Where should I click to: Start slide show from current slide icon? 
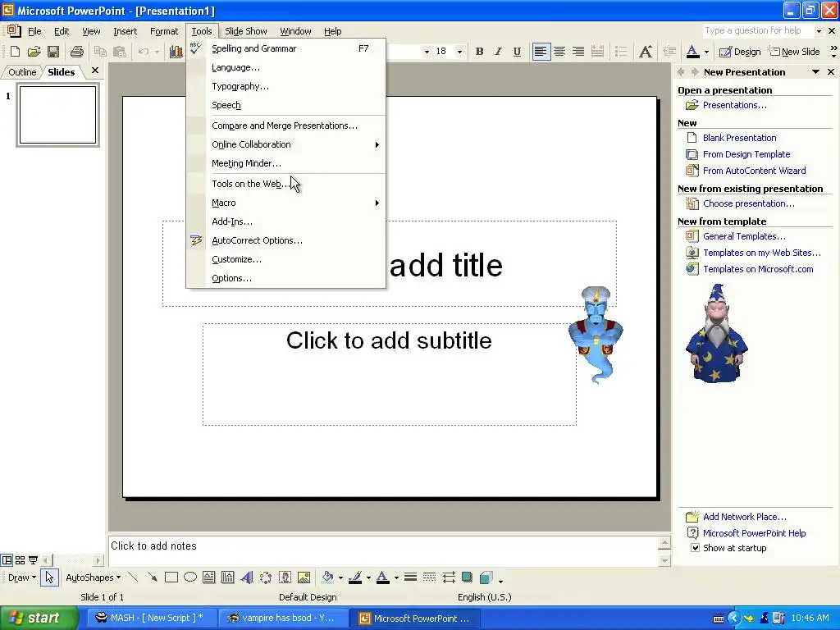pyautogui.click(x=33, y=560)
